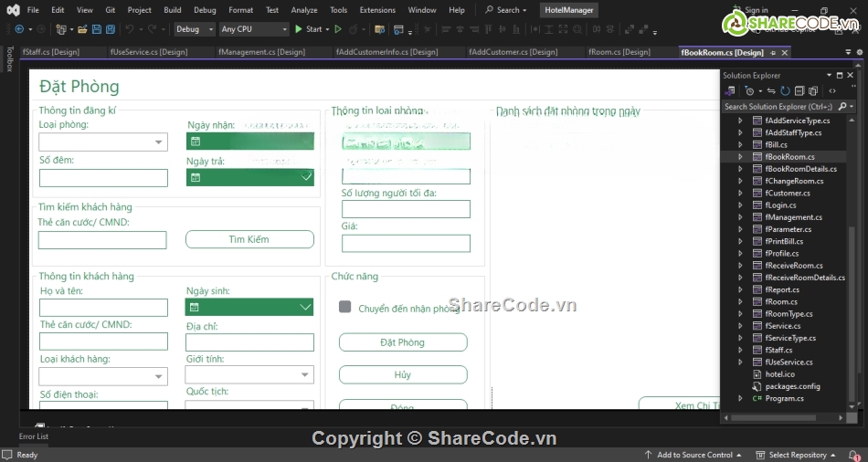
Task: Click the Solution Explorer horizontal scrollbar
Action: [785, 419]
